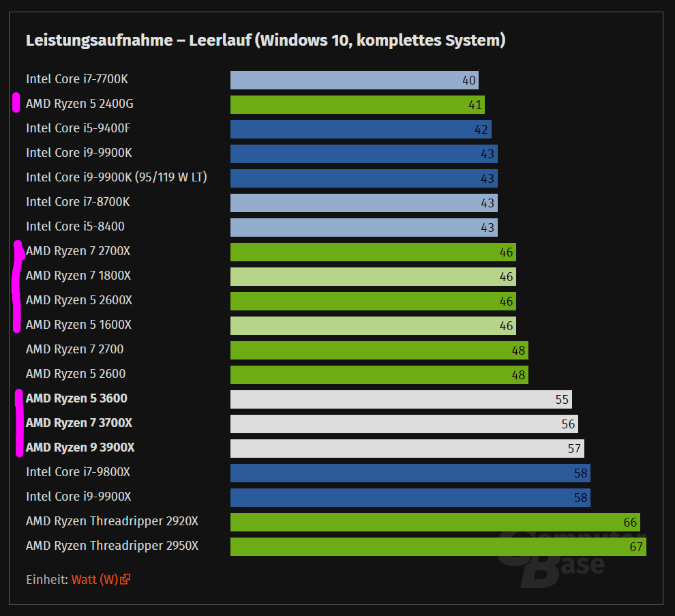Click the external link icon after Watt (W)

[125, 579]
